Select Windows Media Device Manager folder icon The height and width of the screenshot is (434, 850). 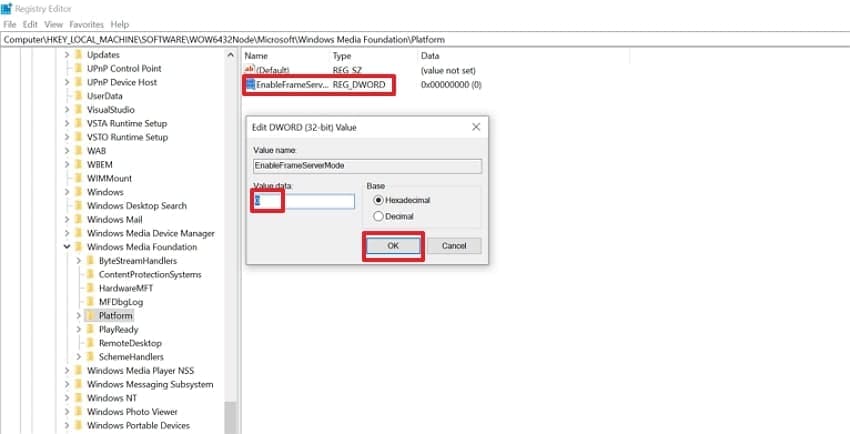78,234
